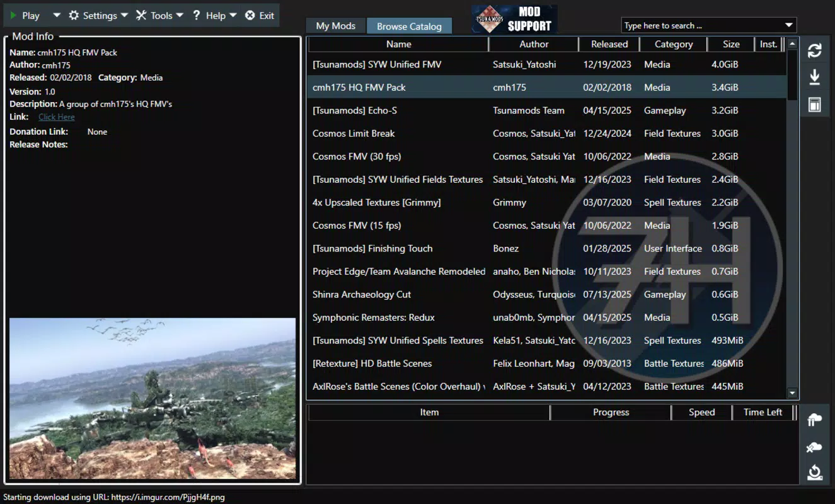
Task: Select the [Tsunamods] Echo-S mod row
Action: (547, 110)
